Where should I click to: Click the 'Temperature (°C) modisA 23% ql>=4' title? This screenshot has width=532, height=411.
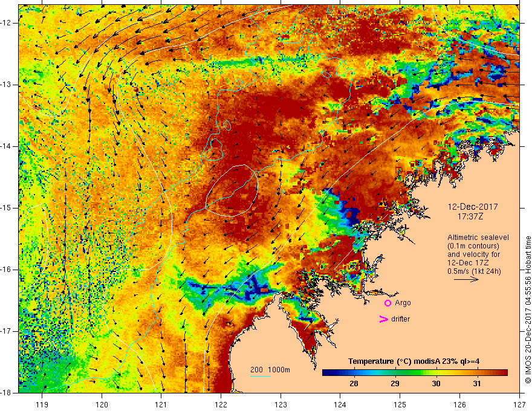click(414, 361)
